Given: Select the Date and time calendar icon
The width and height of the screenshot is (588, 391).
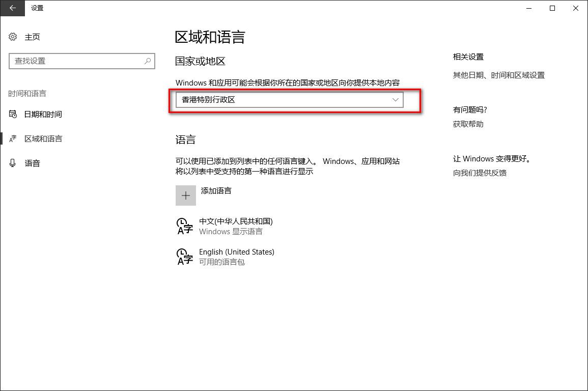Looking at the screenshot, I should coord(13,115).
